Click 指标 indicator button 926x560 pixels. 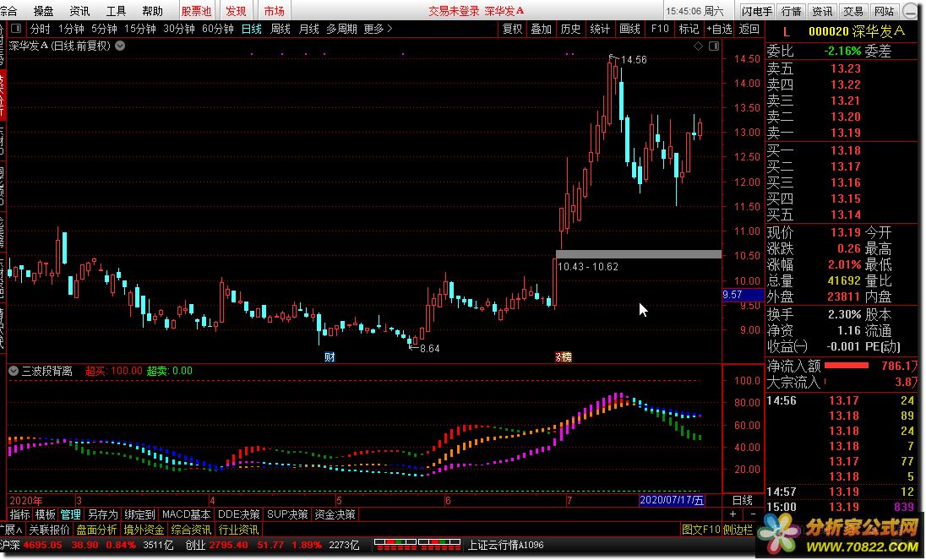19,514
